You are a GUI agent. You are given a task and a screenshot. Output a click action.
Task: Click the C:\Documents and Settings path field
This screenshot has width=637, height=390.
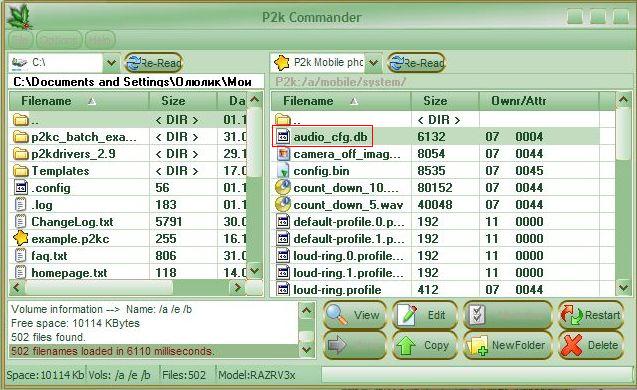tap(137, 82)
